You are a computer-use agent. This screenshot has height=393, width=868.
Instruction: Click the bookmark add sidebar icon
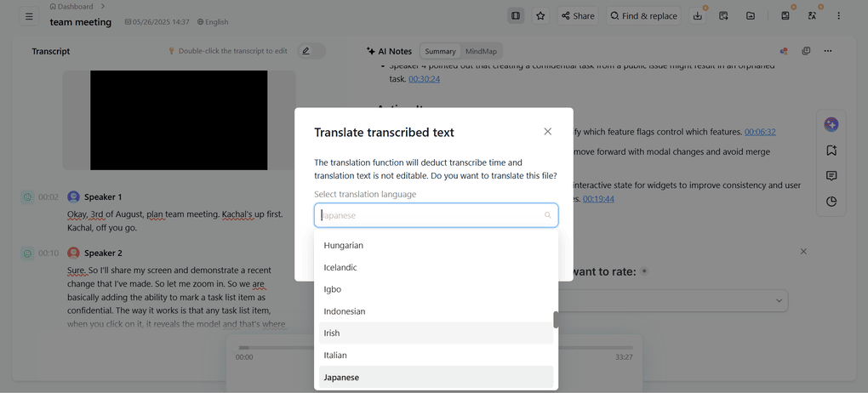[x=831, y=150]
